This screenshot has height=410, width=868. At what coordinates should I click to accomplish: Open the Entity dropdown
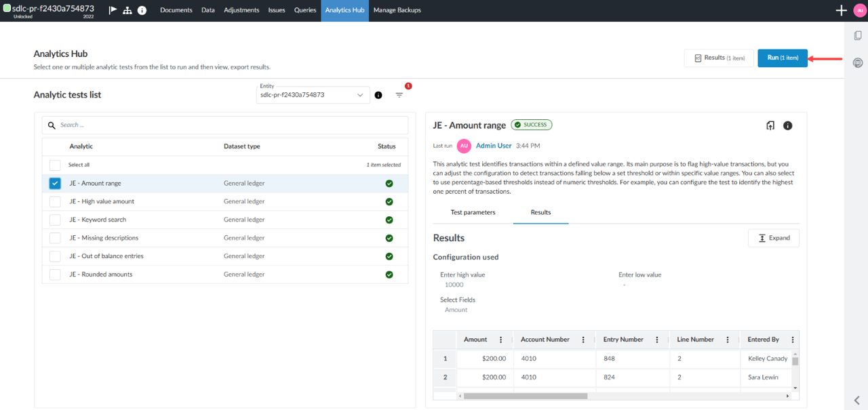[313, 95]
